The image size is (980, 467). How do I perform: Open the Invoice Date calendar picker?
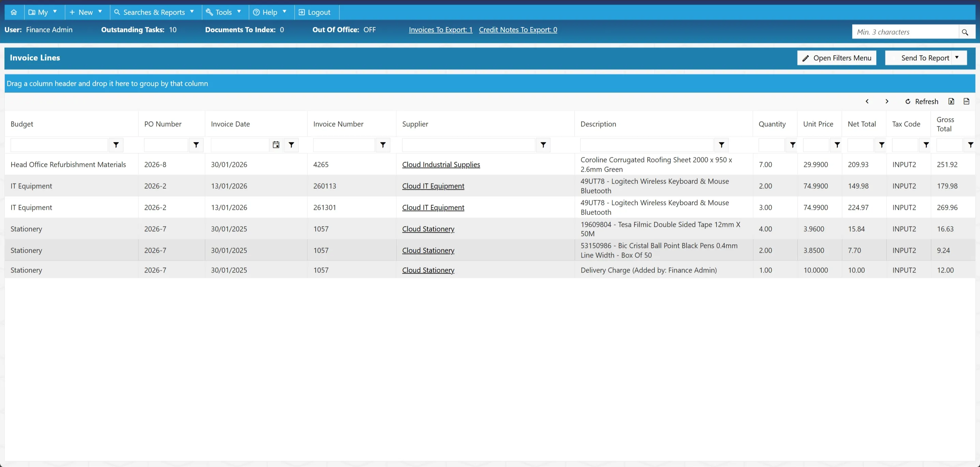[x=276, y=145]
